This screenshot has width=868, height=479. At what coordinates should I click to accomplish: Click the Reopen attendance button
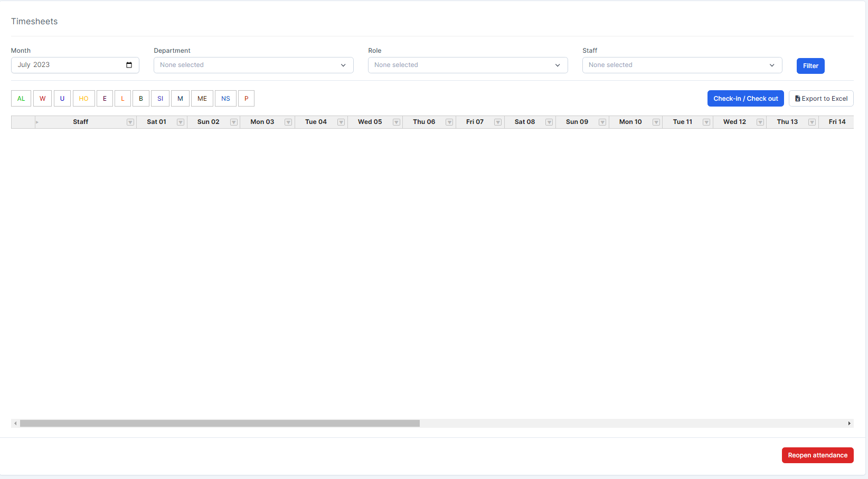(x=817, y=455)
